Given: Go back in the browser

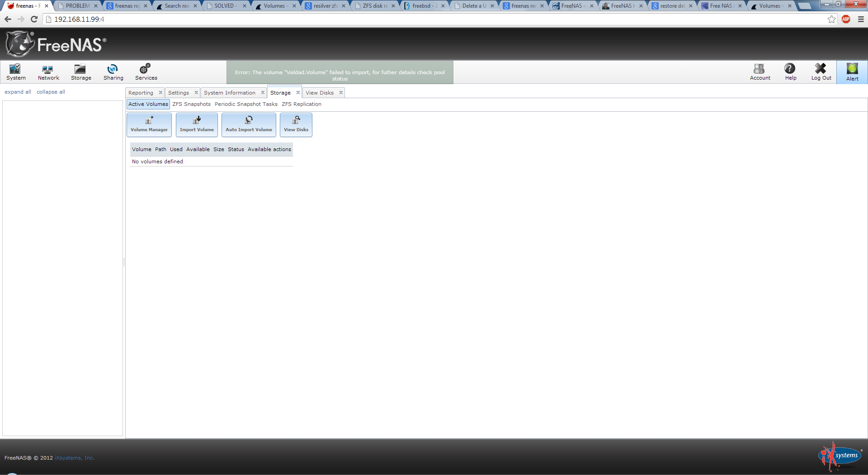Looking at the screenshot, I should pyautogui.click(x=8, y=19).
